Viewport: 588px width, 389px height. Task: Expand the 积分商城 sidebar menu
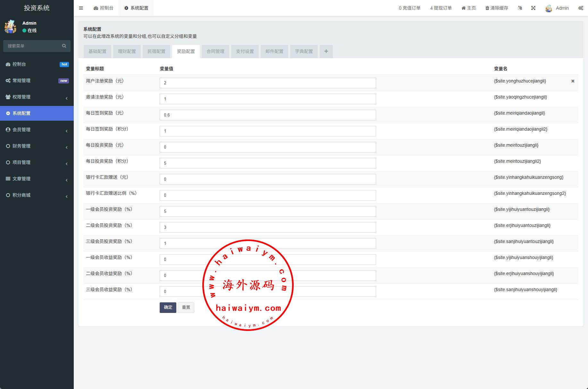click(37, 195)
